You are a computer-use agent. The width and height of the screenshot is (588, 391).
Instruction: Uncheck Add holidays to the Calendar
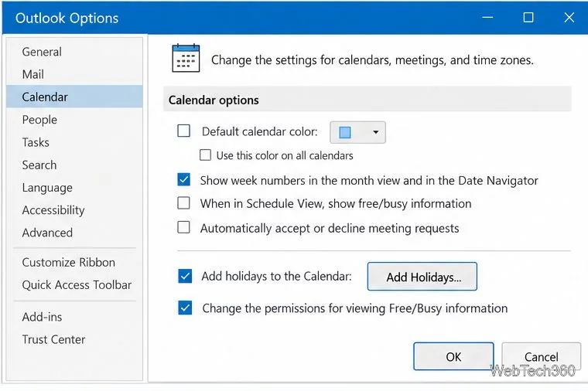[x=185, y=276]
